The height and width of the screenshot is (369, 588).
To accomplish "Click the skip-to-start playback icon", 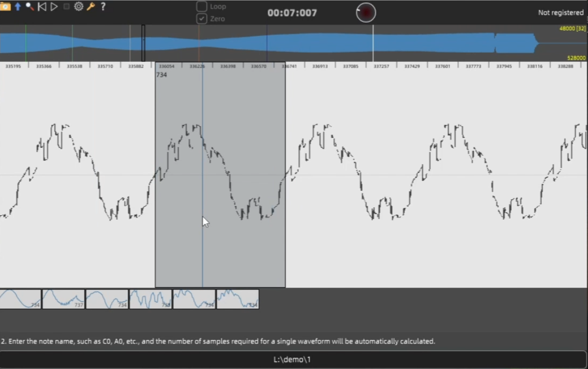I will 42,6.
